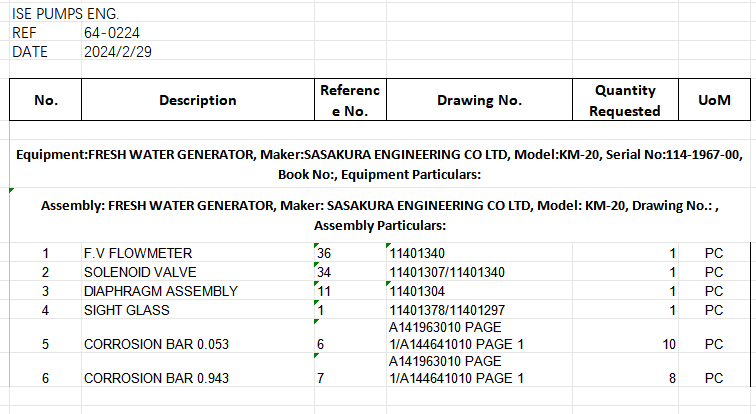Select row number 1 cell for F.V FLOWMETER

tap(46, 253)
